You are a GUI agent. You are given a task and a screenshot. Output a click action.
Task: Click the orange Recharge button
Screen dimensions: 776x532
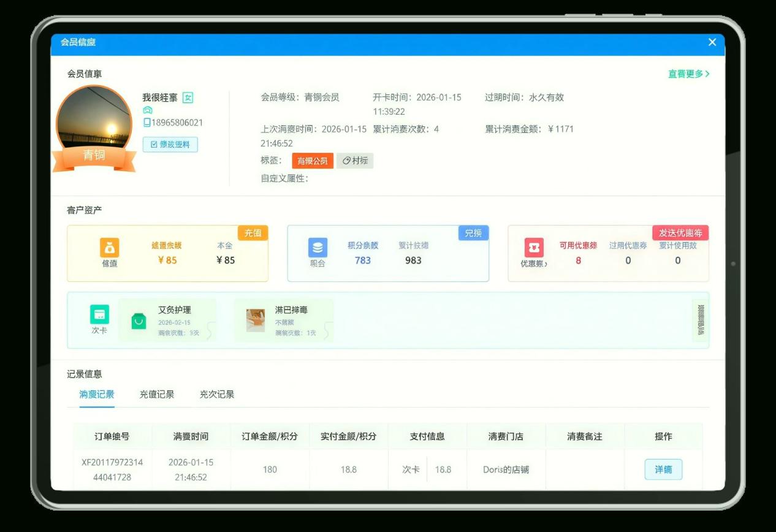[253, 233]
